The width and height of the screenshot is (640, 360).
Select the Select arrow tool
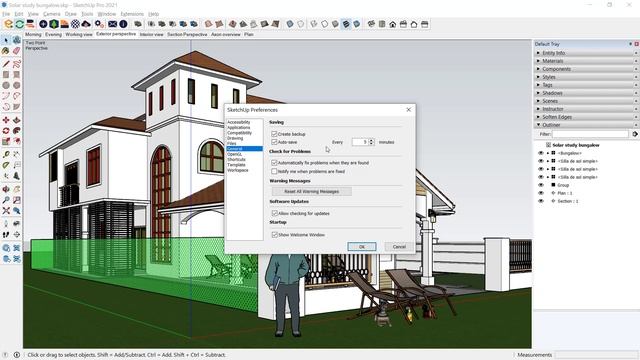click(x=6, y=40)
